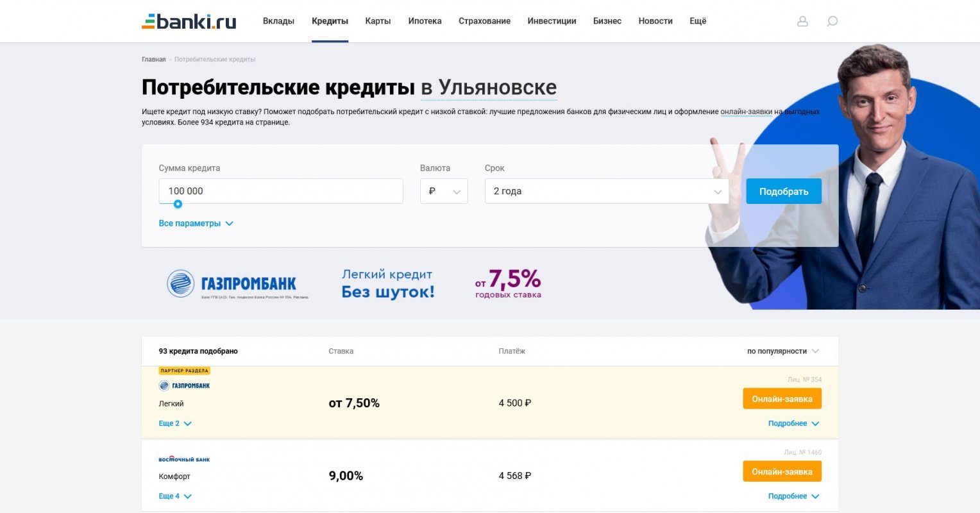Open the по популярности sort dropdown
Screen dimensions: 980x513
click(x=783, y=351)
